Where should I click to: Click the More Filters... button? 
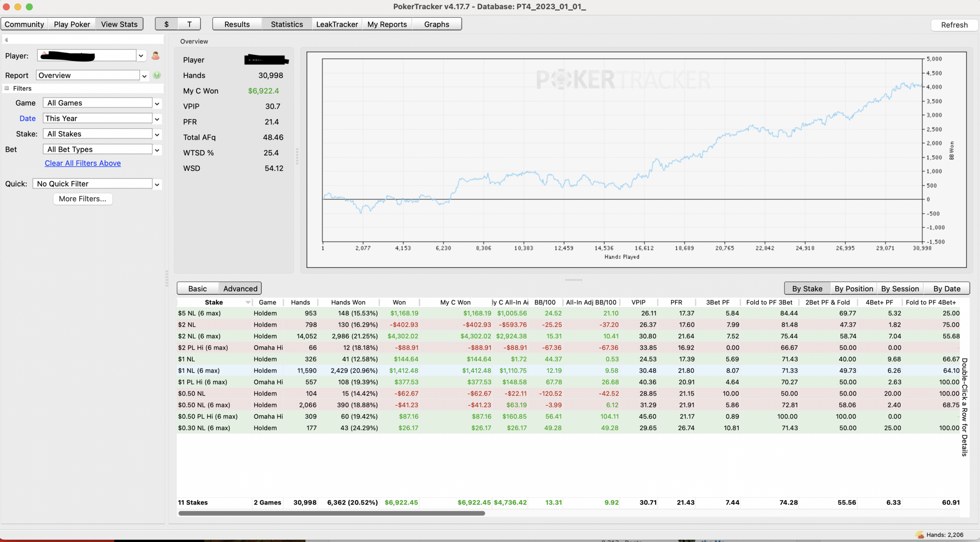[x=83, y=199]
